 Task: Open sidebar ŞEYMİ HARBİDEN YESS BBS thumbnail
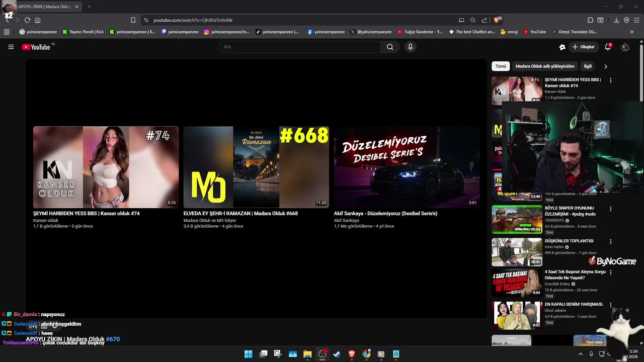click(517, 90)
